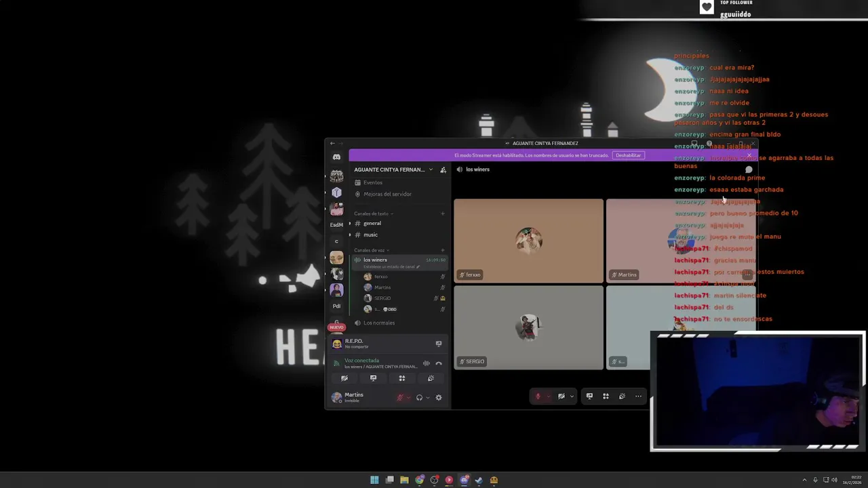
Task: Open the Pdl server in the server list
Action: pos(336,306)
